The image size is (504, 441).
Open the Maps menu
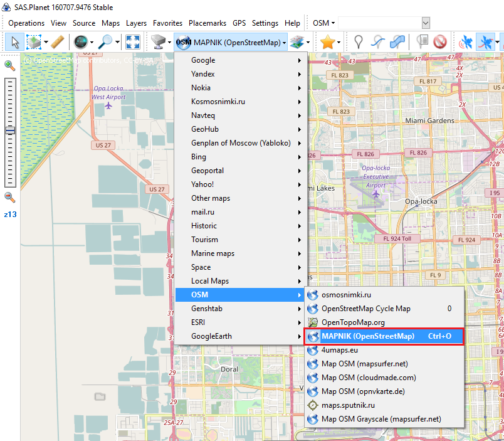110,23
